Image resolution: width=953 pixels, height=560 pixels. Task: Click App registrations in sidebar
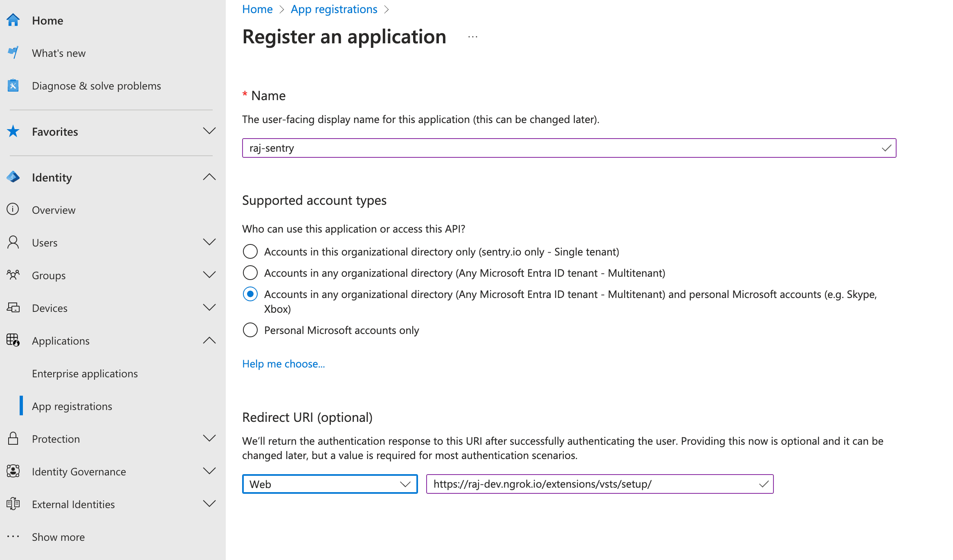(x=72, y=405)
